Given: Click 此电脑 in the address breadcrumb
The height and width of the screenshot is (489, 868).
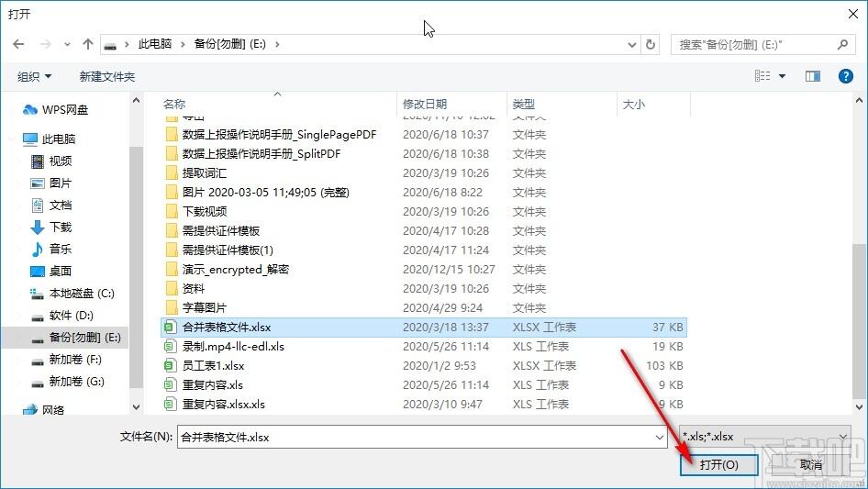Looking at the screenshot, I should [x=155, y=44].
